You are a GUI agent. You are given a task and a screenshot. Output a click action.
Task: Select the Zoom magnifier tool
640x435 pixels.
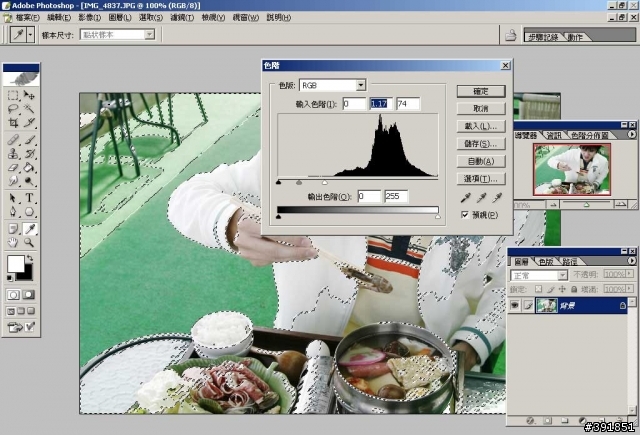(x=29, y=243)
